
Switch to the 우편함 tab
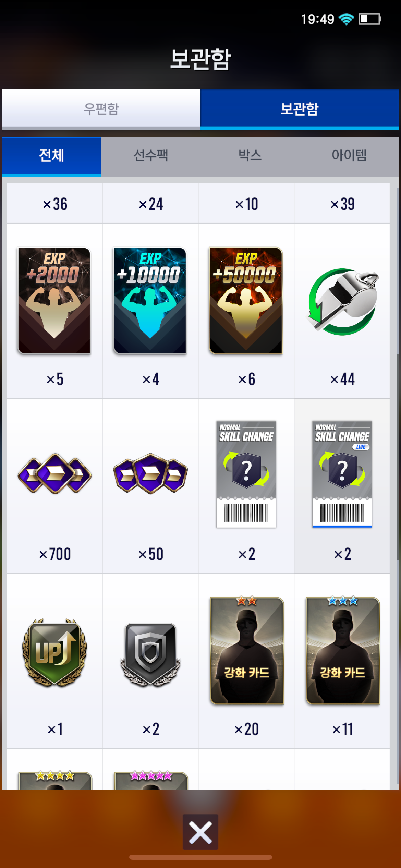(x=101, y=109)
